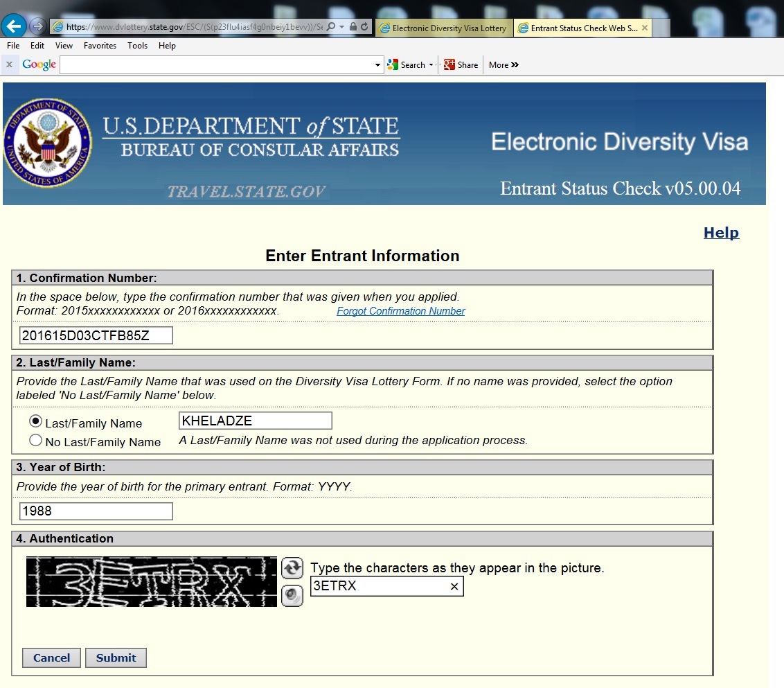Expand the Search button options arrow
Image resolution: width=784 pixels, height=688 pixels.
pos(431,65)
